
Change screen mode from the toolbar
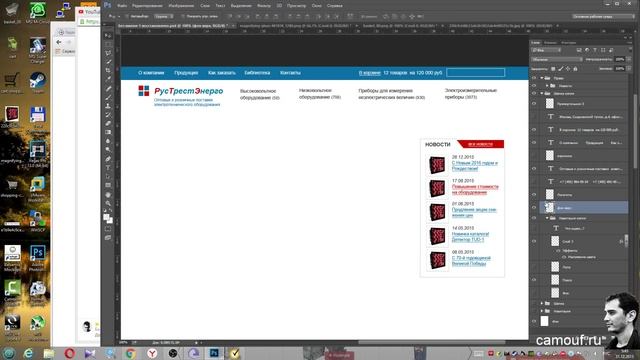click(108, 238)
